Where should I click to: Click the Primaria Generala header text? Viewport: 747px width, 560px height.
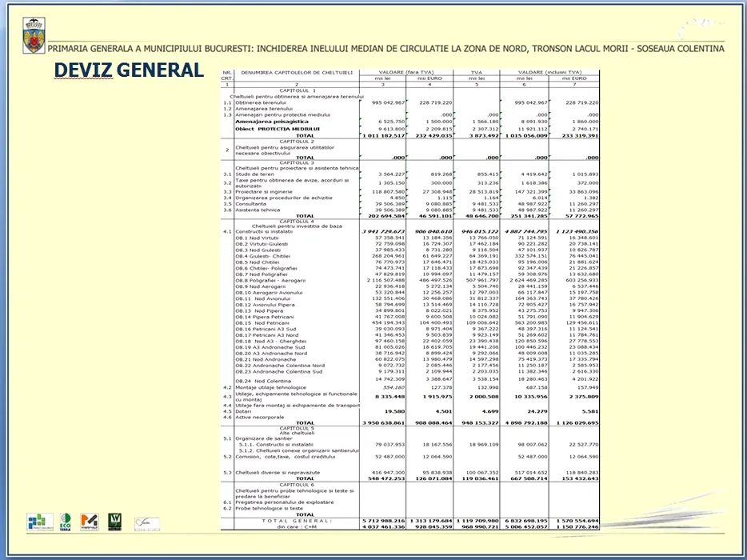point(385,49)
